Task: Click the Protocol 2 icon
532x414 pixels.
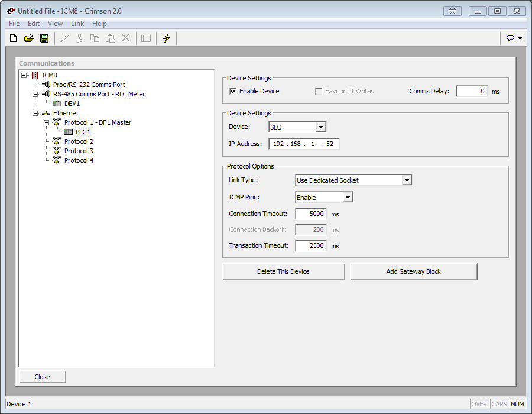Action: coord(57,141)
